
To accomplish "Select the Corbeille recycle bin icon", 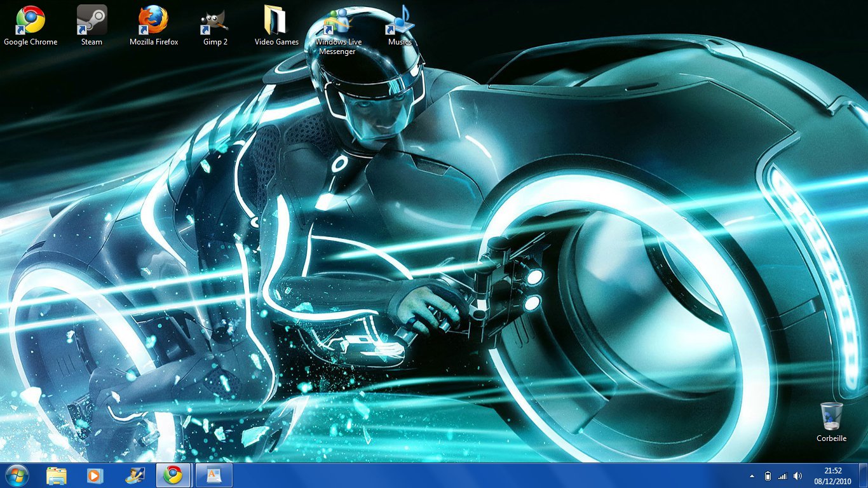I will 831,422.
